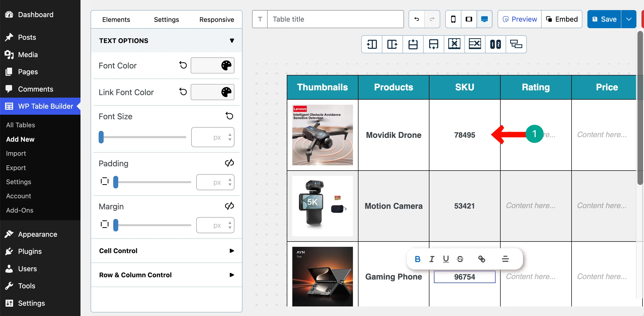Open Import from the WP Table Builder menu
This screenshot has width=644, height=316.
[x=16, y=153]
